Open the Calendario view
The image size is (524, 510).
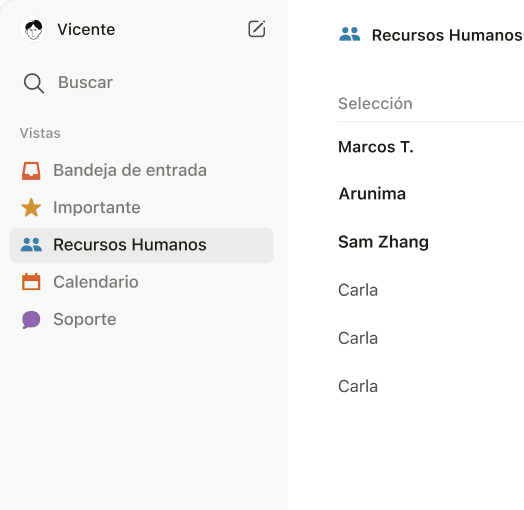(141, 282)
